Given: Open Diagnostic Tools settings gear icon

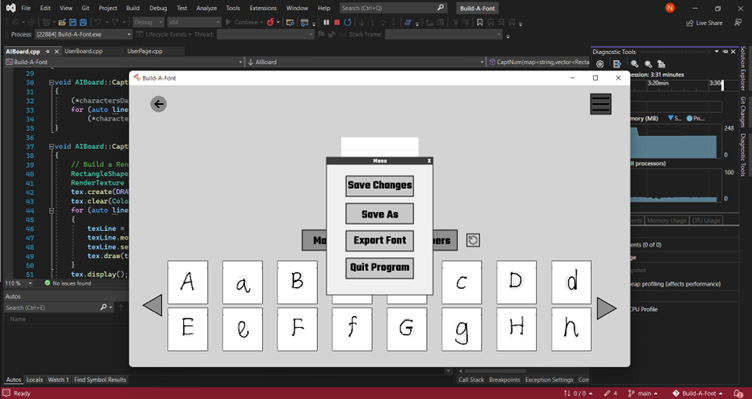Looking at the screenshot, I should click(x=600, y=64).
